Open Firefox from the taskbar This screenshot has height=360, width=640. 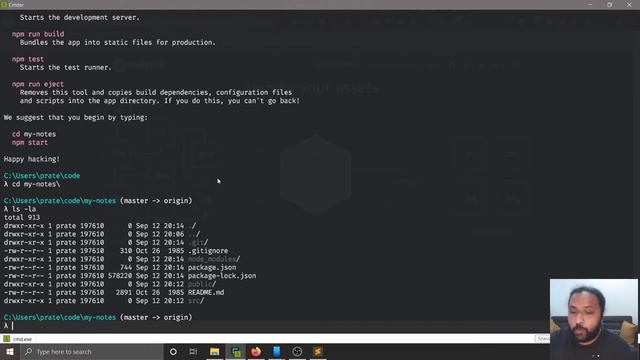point(256,351)
